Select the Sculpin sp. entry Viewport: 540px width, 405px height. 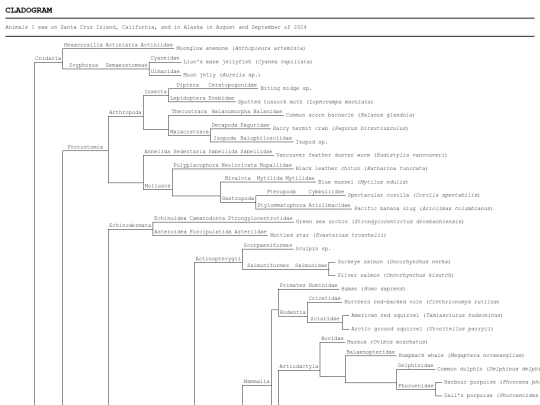(x=313, y=248)
